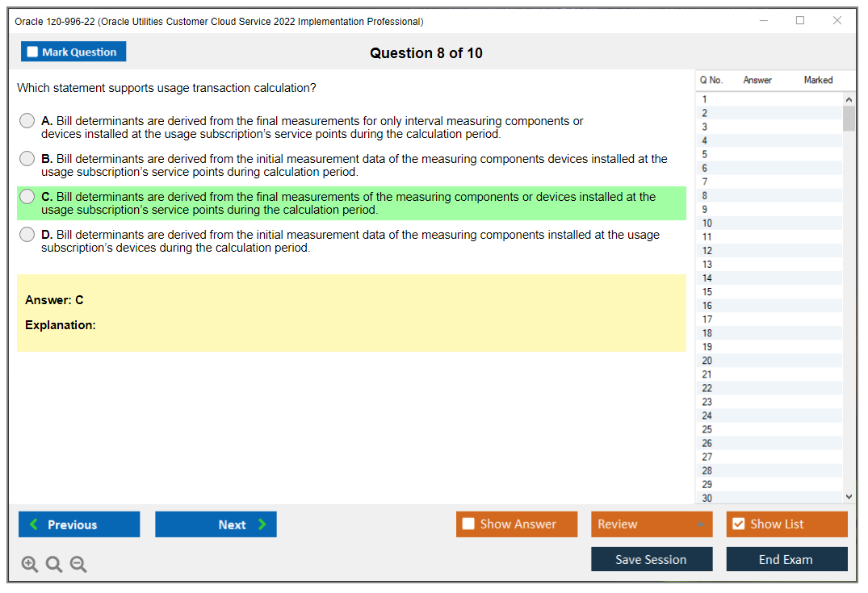The image size is (868, 593).
Task: Click the scroll-up arrow on question list
Action: point(849,98)
